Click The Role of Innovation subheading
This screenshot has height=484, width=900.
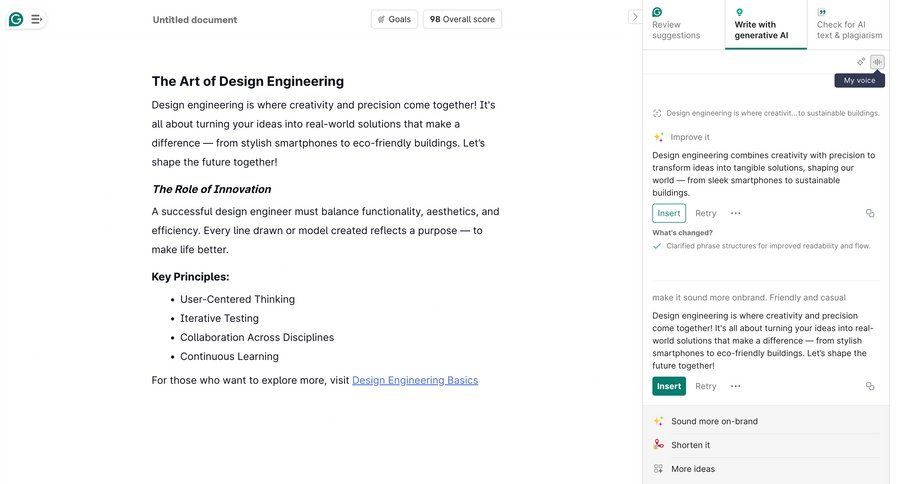tap(211, 189)
